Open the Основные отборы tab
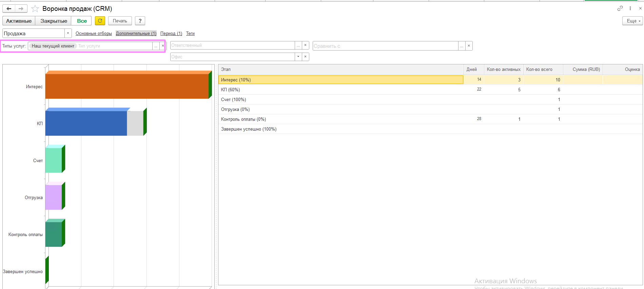 pos(94,33)
